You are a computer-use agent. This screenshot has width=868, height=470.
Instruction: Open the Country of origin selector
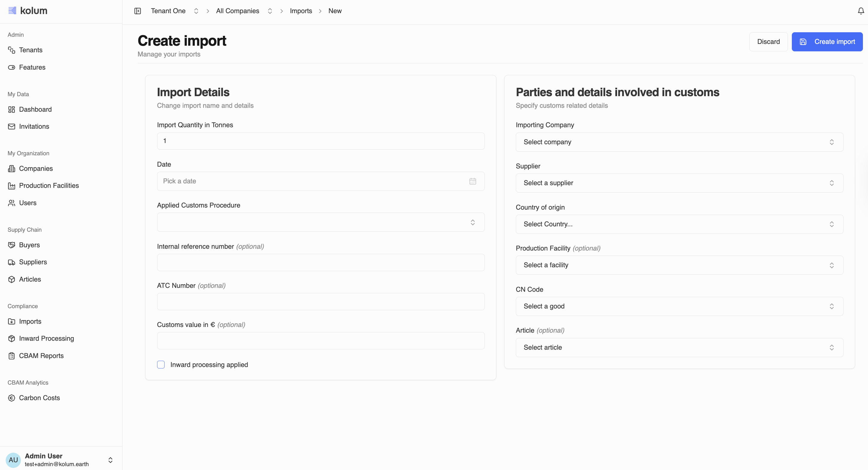coord(679,224)
